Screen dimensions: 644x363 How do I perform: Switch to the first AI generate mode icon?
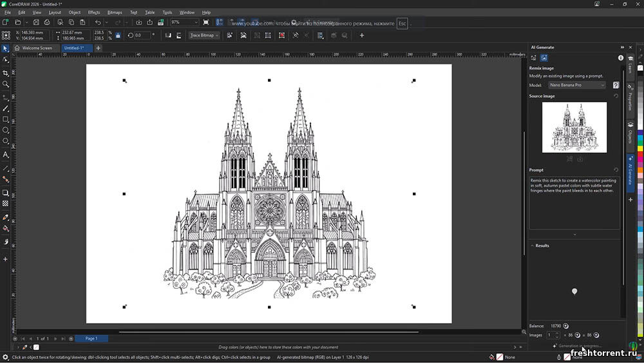point(533,57)
